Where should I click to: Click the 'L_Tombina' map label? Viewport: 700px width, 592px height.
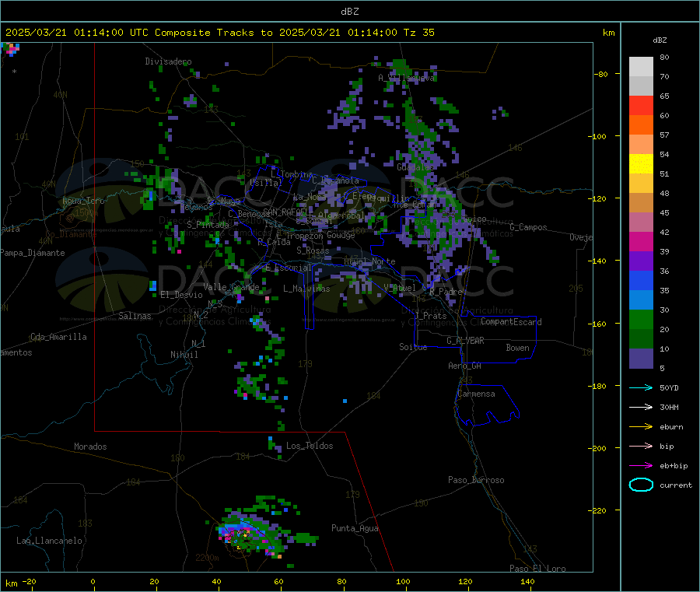tap(292, 174)
